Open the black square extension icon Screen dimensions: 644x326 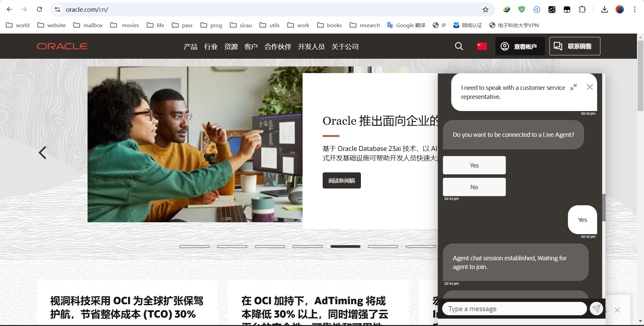click(567, 9)
